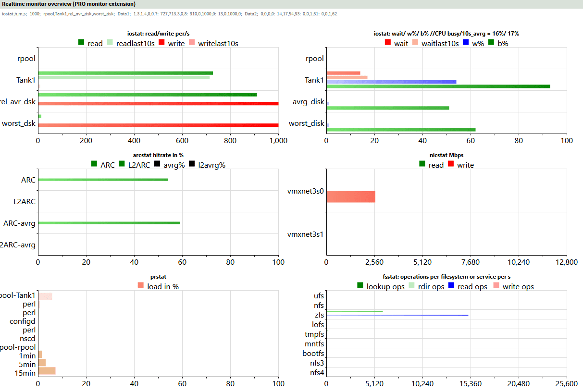Click the 'Realtime monitor overview (PRO monitor extension)' title
This screenshot has width=583, height=392.
(x=69, y=4)
